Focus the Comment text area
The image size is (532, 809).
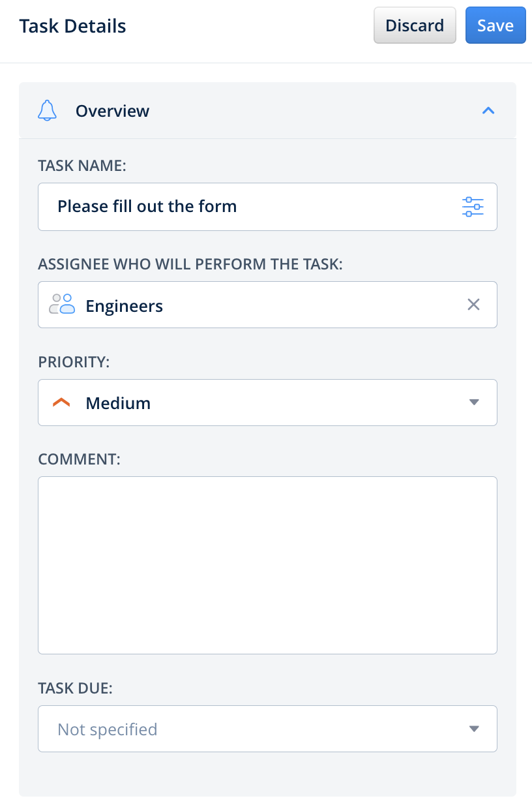point(267,565)
